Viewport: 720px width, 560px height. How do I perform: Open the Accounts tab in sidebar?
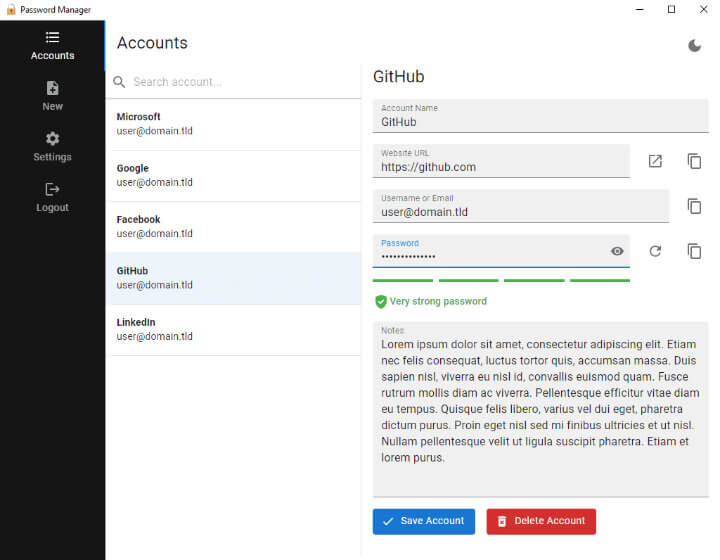click(x=52, y=46)
